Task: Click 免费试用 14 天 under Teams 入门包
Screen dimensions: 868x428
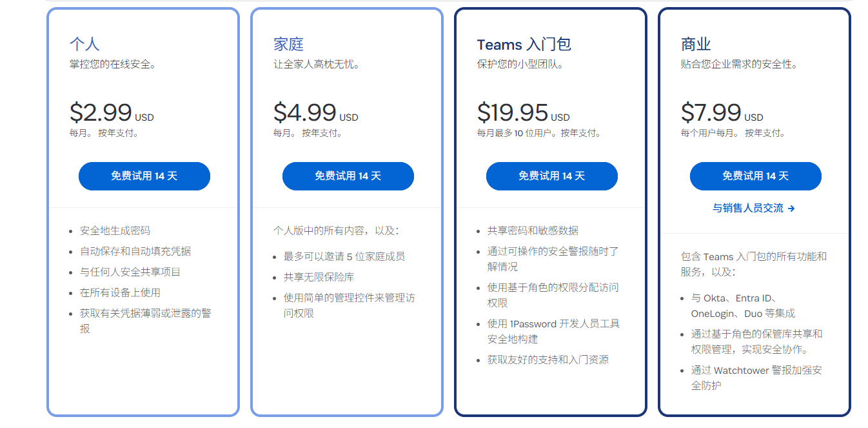Action: point(552,176)
